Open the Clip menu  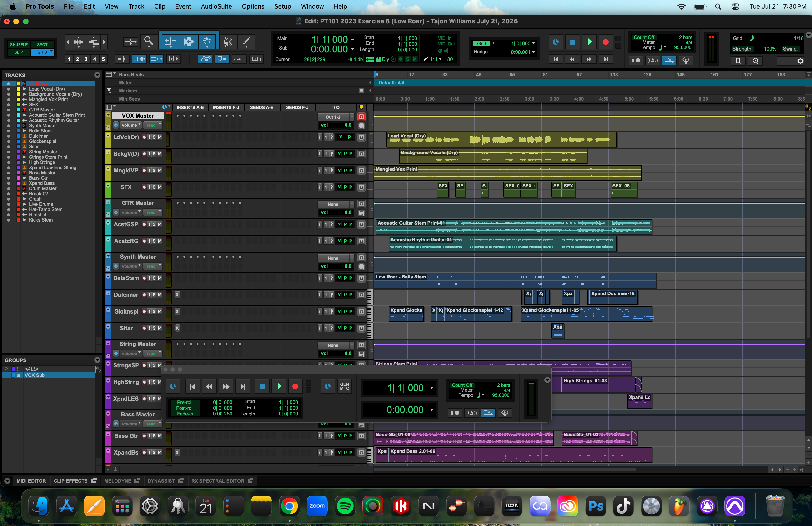click(x=160, y=6)
